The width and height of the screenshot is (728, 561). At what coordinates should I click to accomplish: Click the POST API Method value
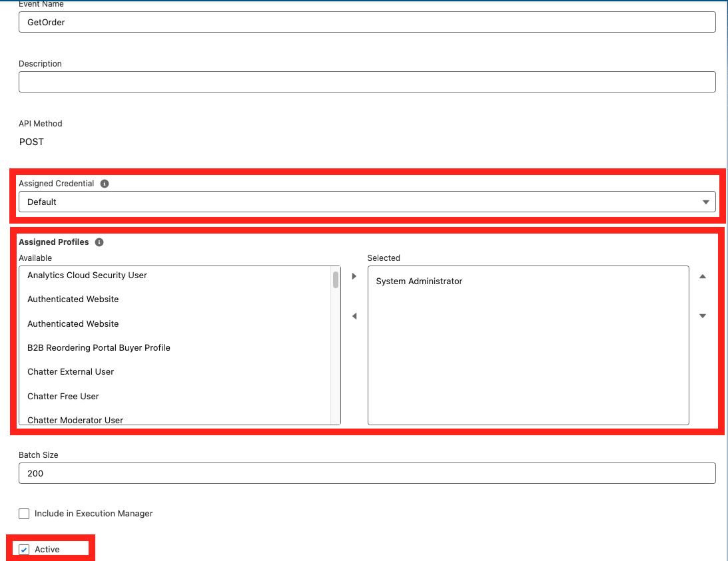[31, 142]
